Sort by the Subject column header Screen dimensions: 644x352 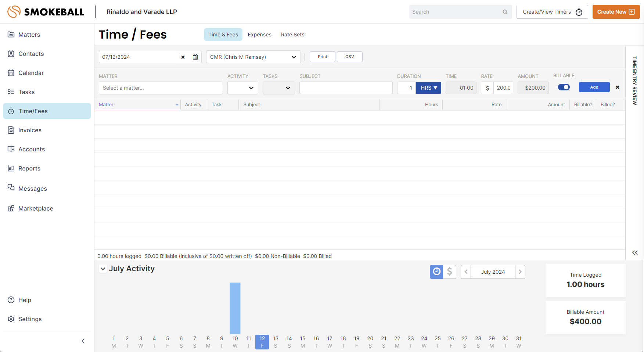tap(309, 105)
